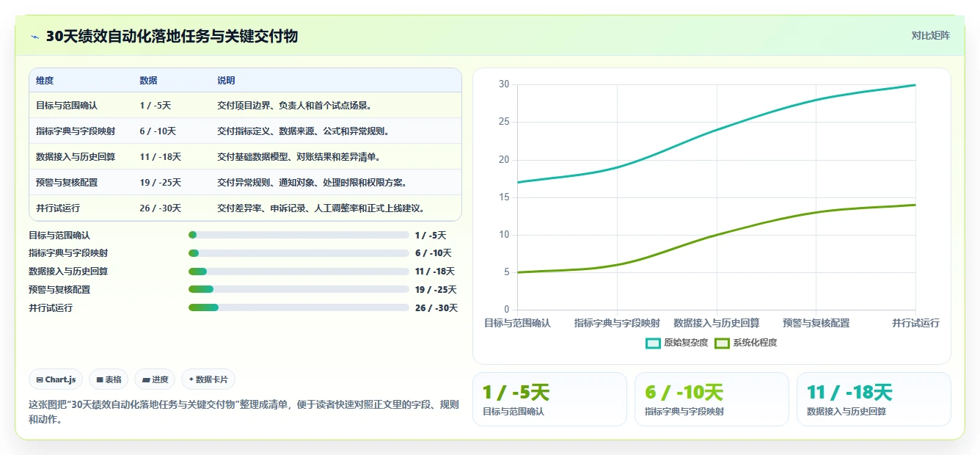Click chart x-axis label 数据接入与历史回算
Screen dimensions: 980x455
[x=717, y=323]
